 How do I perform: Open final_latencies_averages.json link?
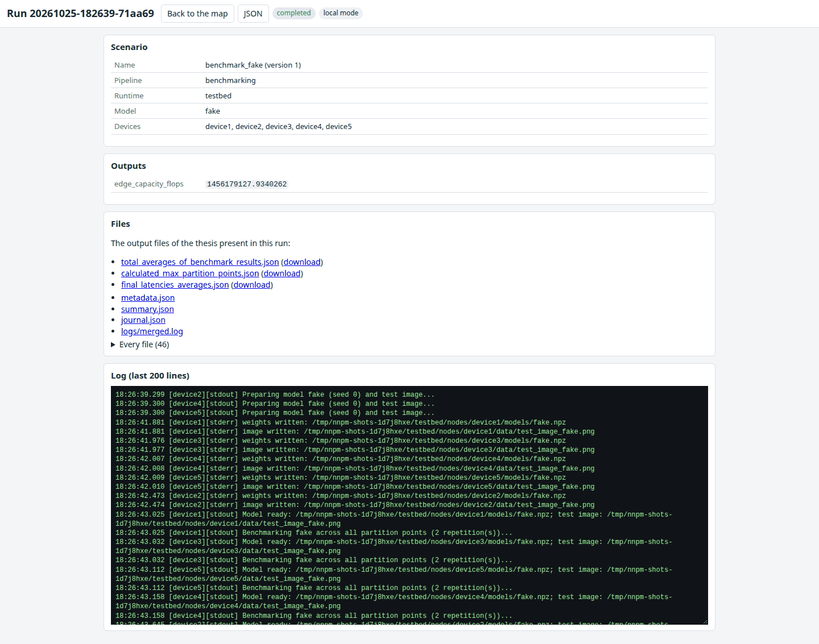(x=175, y=285)
